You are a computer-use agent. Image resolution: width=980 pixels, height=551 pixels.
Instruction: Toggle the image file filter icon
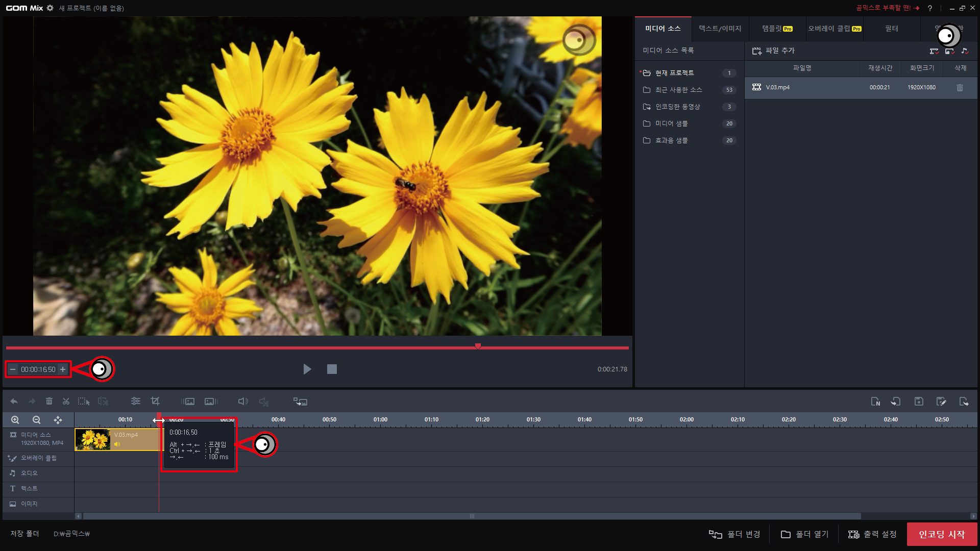pyautogui.click(x=949, y=51)
